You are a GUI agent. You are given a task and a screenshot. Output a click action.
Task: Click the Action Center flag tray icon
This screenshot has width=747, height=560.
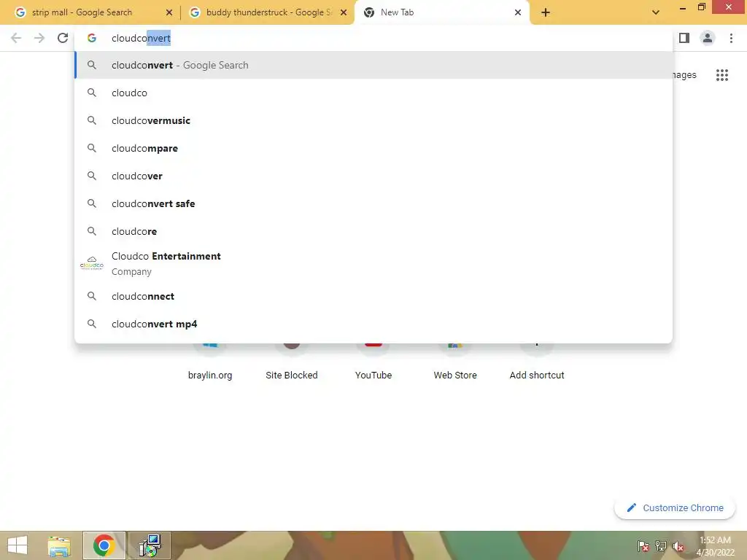(x=643, y=545)
